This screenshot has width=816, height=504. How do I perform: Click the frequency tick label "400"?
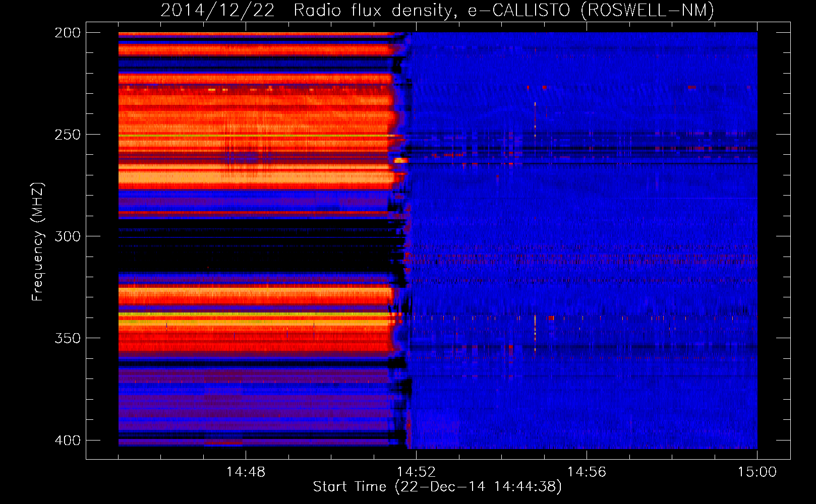68,440
